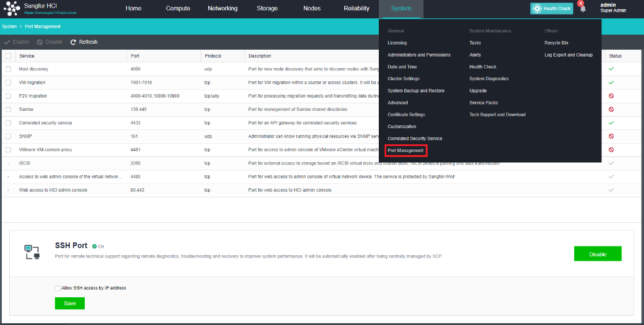The image size is (644, 325).
Task: Click the Refresh icon in toolbar
Action: pyautogui.click(x=73, y=42)
